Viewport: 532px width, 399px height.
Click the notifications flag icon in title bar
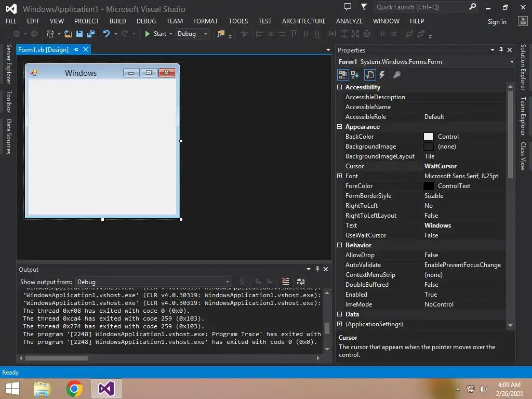point(364,7)
